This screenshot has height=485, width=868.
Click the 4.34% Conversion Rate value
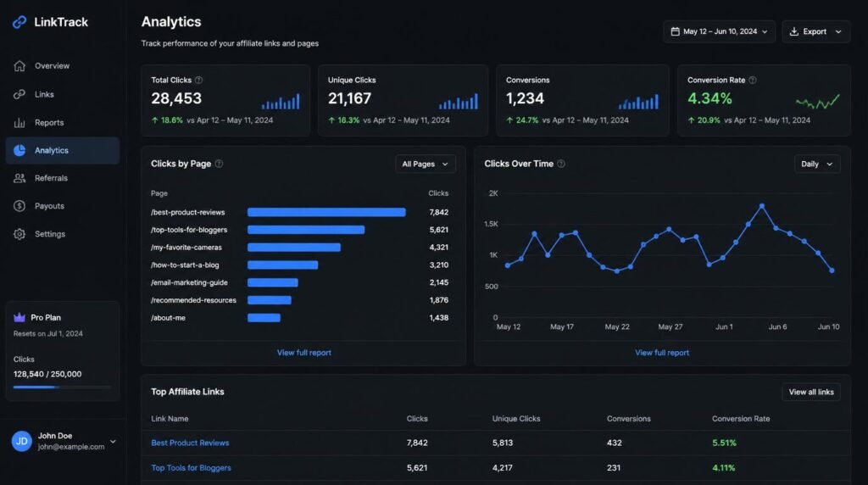(x=709, y=98)
